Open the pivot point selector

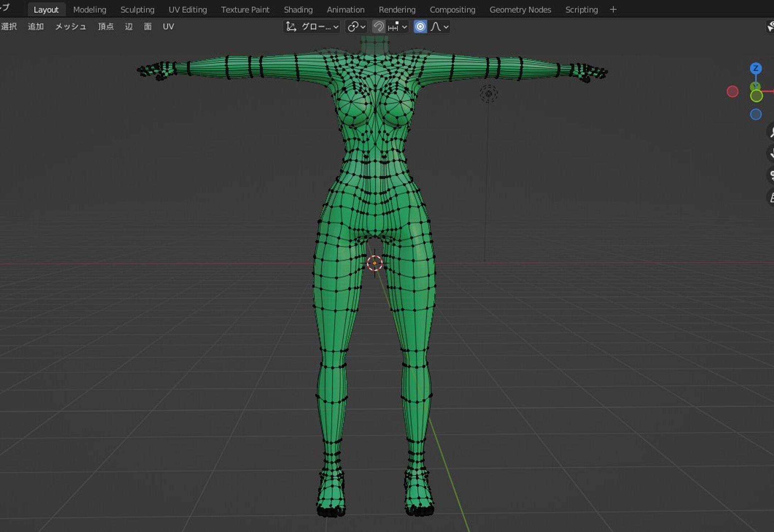click(356, 27)
